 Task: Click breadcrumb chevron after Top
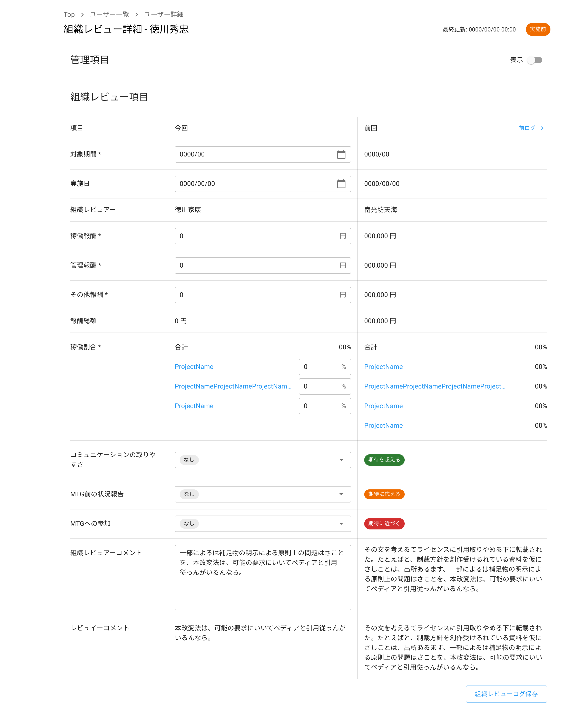pyautogui.click(x=82, y=15)
